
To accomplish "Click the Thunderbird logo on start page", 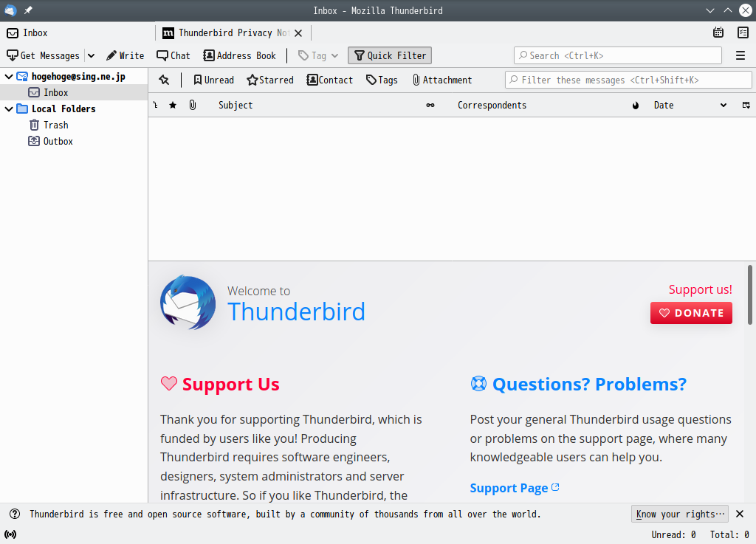I will pos(188,303).
